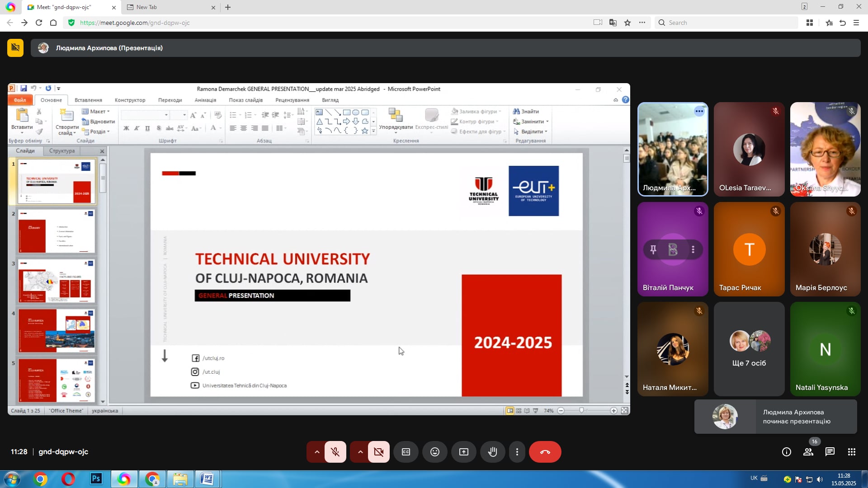Screen dimensions: 868x488
Task: Click the Відновити reset button
Action: point(99,122)
